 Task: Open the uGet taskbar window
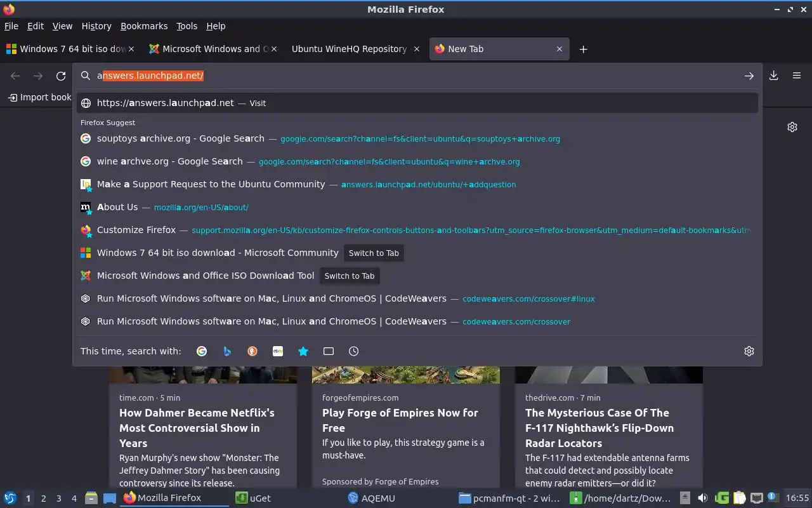tap(287, 498)
